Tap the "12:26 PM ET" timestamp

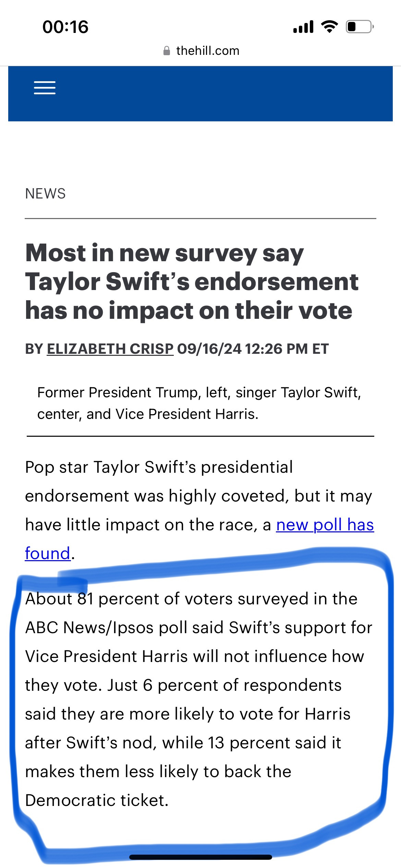(x=287, y=349)
